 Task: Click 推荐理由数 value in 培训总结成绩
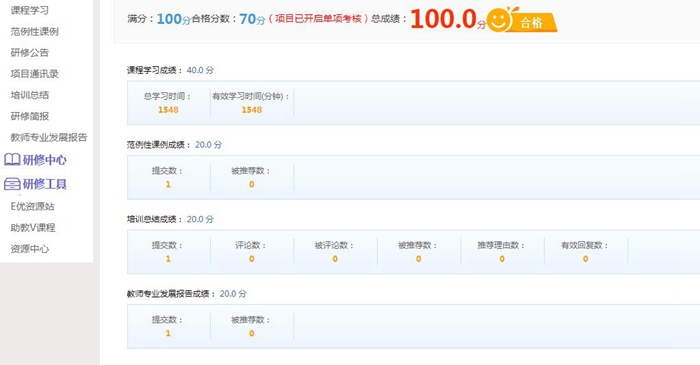502,259
